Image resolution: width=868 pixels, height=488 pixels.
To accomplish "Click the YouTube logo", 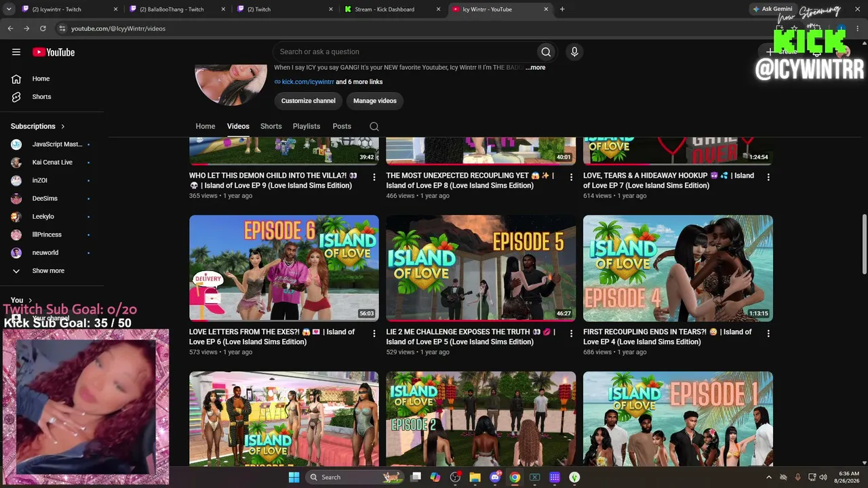I will [x=54, y=52].
